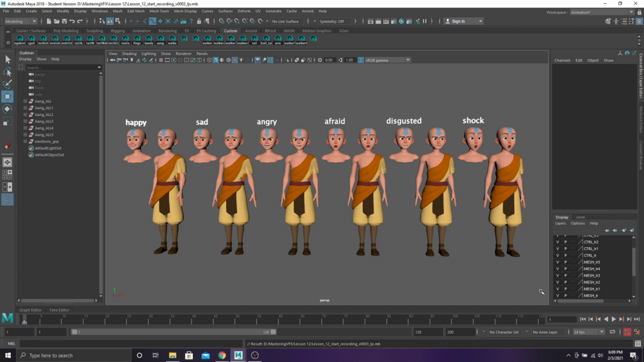Switch to the Anim layer tab
644x362 pixels.
[x=581, y=218]
